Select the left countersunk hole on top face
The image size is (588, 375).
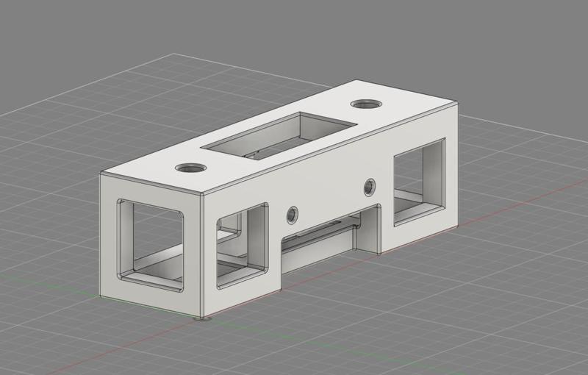191,168
